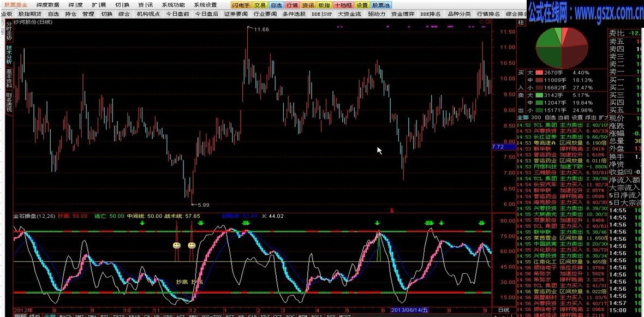The image size is (644, 317).
Task: Select 品种分类 toolbar item
Action: coord(459,14)
